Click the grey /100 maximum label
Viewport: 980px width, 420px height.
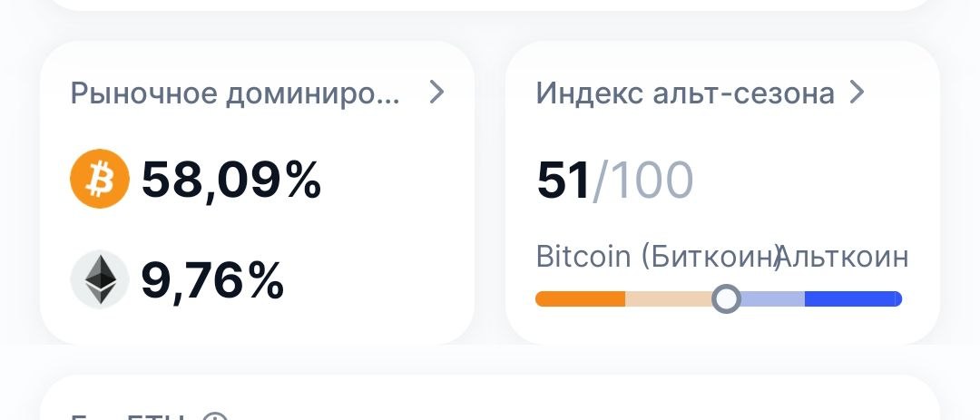642,181
